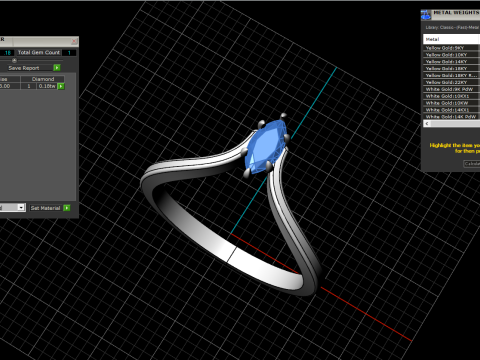
Task: Click left arrow of metal list scrollbar
Action: (x=427, y=124)
